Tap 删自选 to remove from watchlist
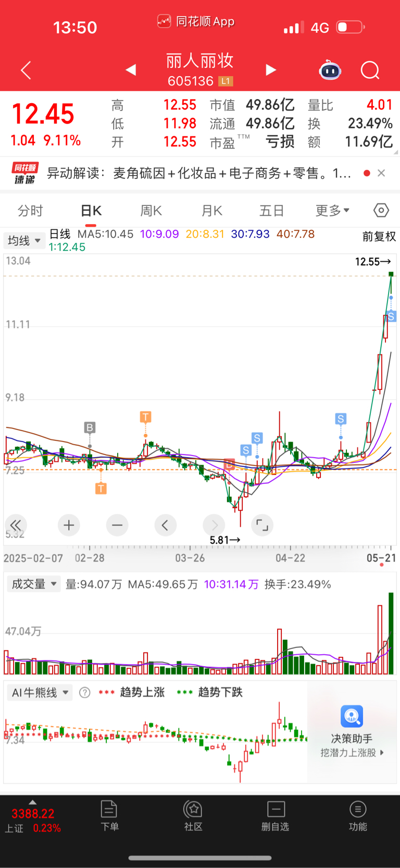Screen dimensions: 400x868 click(x=276, y=816)
